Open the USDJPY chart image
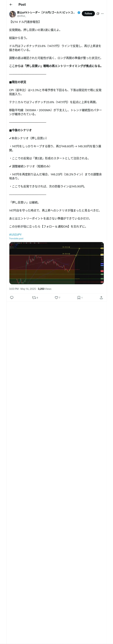This screenshot has width=113, height=644. [56, 263]
